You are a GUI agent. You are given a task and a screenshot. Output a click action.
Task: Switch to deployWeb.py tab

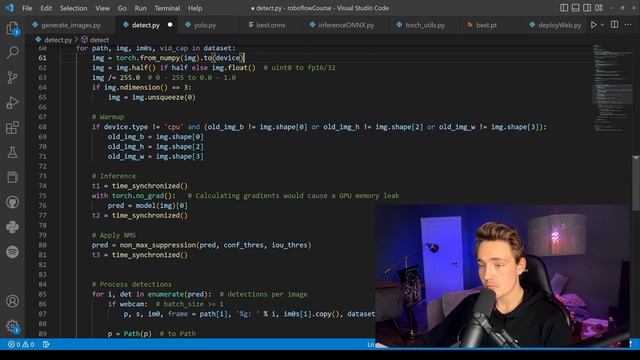coord(559,25)
